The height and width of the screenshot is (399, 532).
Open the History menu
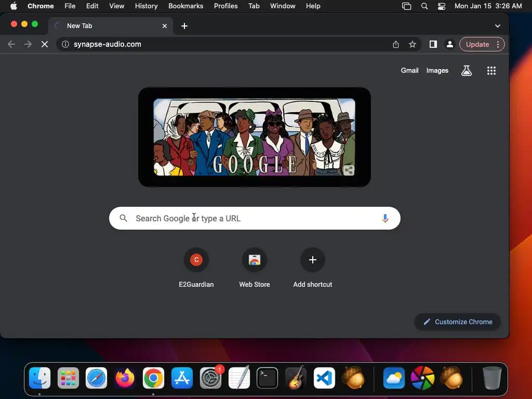(x=146, y=6)
